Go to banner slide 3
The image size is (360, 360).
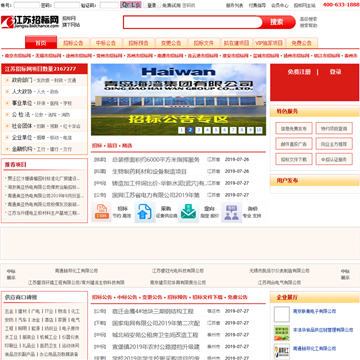click(x=199, y=130)
